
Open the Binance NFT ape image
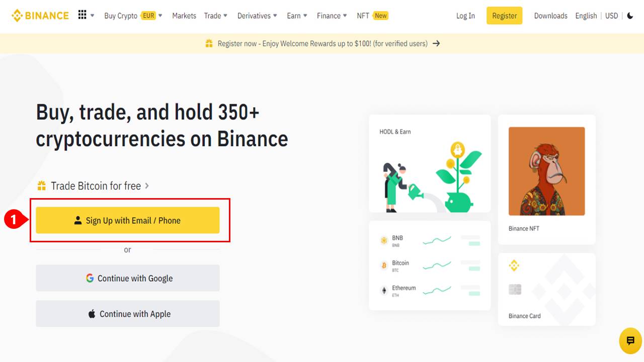click(546, 171)
